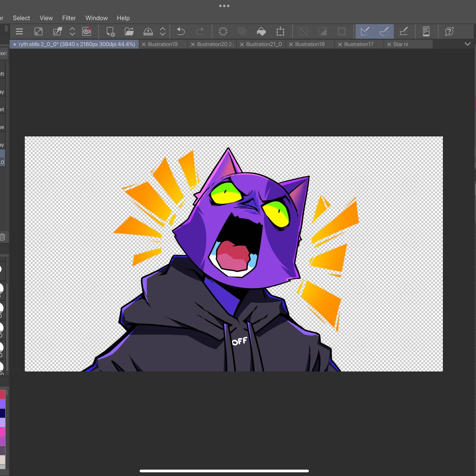Pick the magenta pink color swatch
Image resolution: width=476 pixels, height=476 pixels.
click(2, 432)
